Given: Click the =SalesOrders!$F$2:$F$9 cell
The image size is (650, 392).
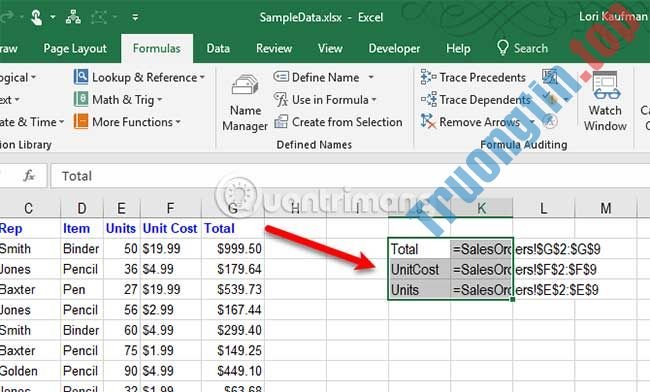Looking at the screenshot, I should 482,269.
